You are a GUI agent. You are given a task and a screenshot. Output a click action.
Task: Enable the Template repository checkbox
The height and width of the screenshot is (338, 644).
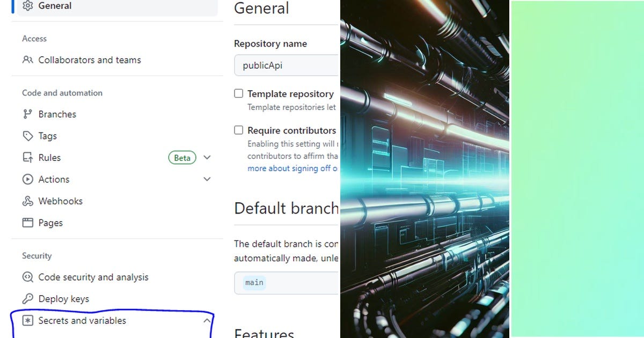click(239, 93)
